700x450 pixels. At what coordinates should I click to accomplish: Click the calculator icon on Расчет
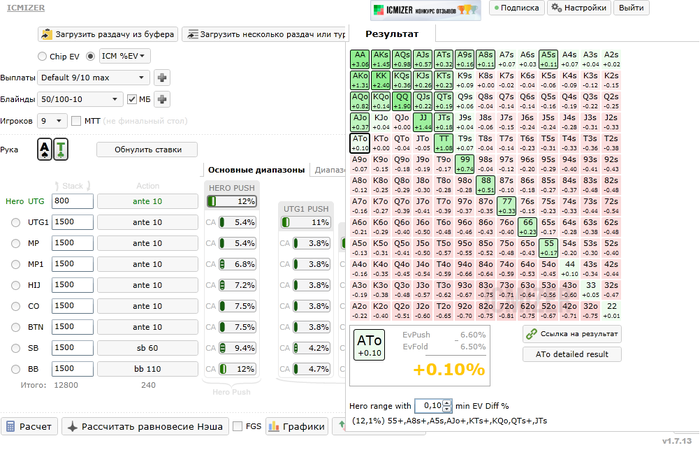tap(11, 427)
